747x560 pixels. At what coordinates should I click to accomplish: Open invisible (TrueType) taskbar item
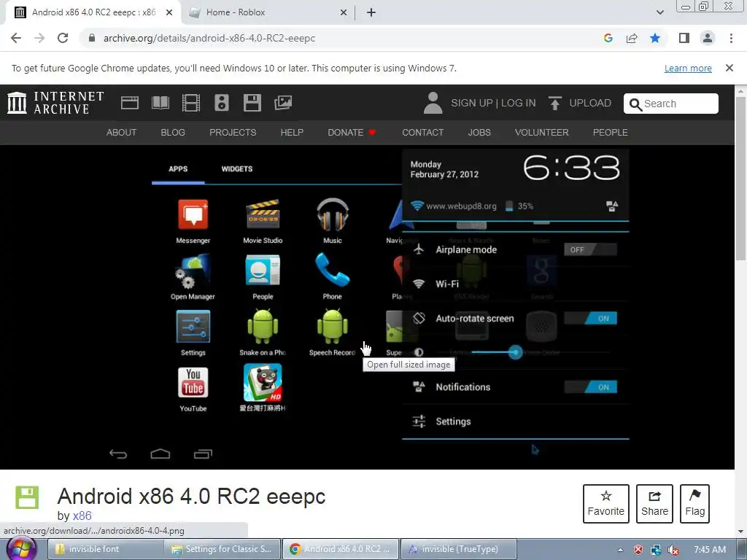coord(459,549)
